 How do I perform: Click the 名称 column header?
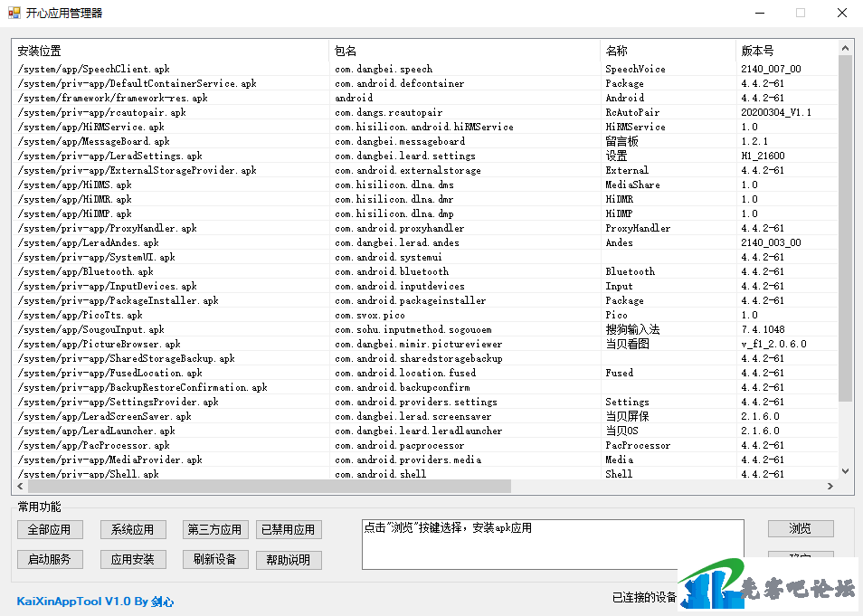click(668, 51)
